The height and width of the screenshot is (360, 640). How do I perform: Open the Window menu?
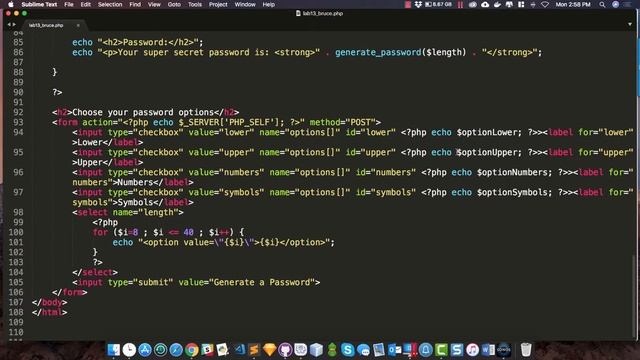[x=245, y=4]
